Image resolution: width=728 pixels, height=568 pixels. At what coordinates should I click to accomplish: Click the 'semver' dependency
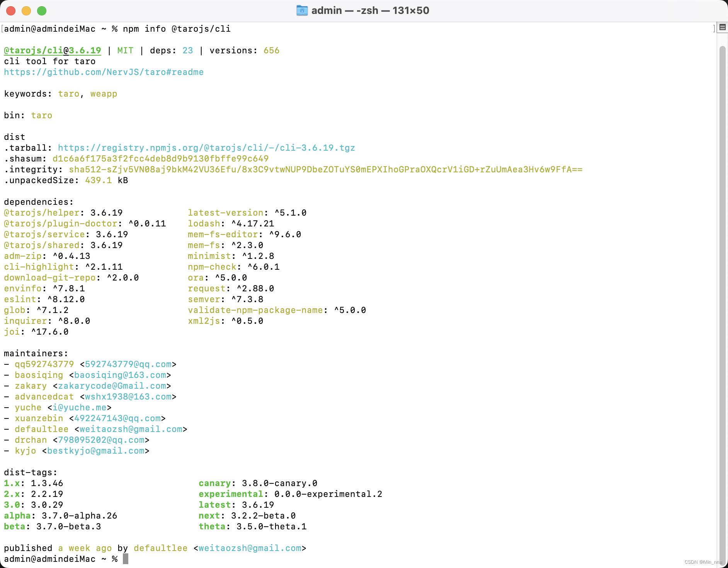204,299
